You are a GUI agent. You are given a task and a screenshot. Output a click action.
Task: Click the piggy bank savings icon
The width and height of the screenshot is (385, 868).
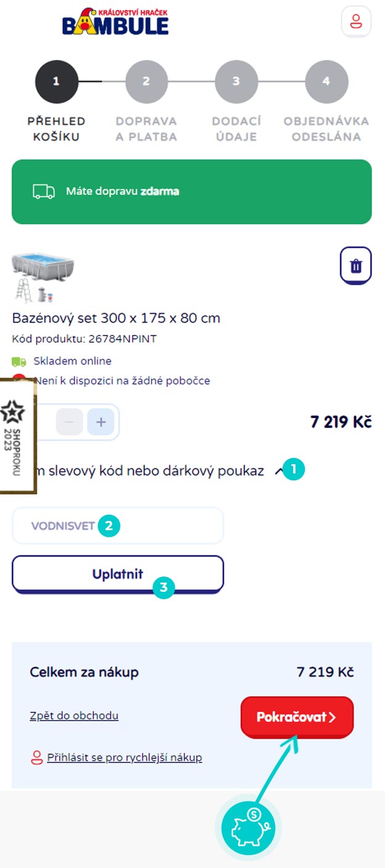pos(248,828)
